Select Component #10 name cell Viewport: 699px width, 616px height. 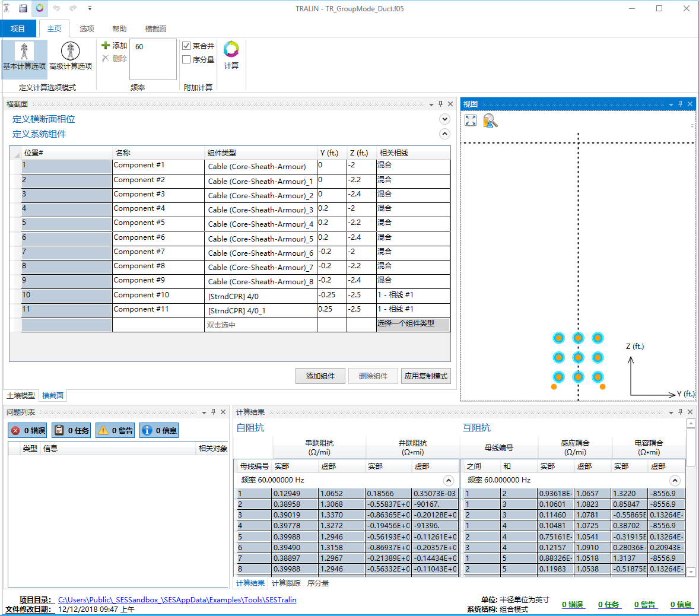158,295
